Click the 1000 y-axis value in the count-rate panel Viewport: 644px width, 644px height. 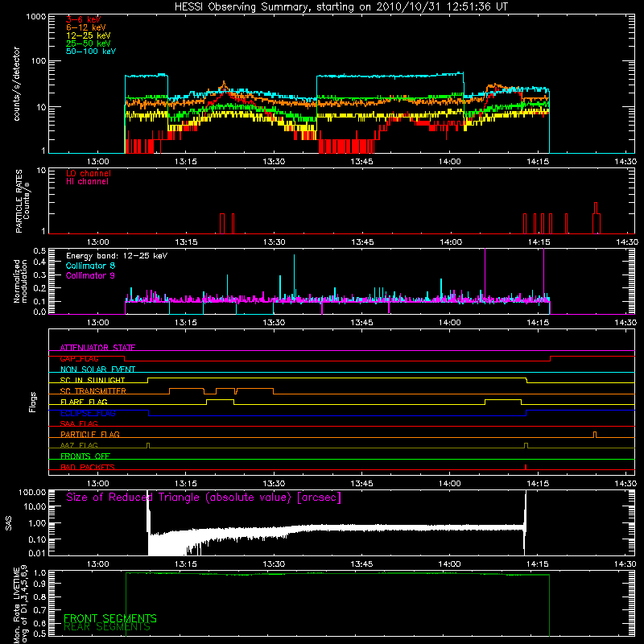(36, 17)
